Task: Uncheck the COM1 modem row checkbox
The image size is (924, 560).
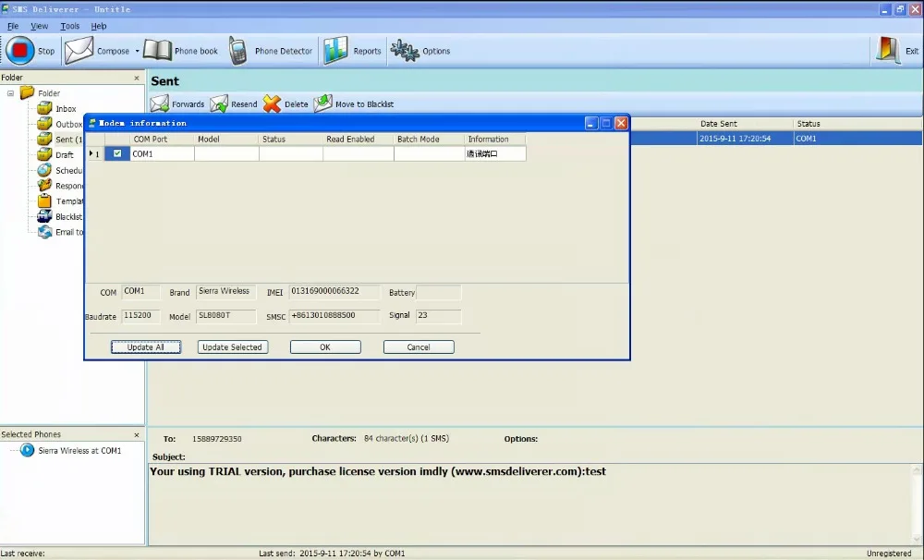Action: (x=116, y=154)
